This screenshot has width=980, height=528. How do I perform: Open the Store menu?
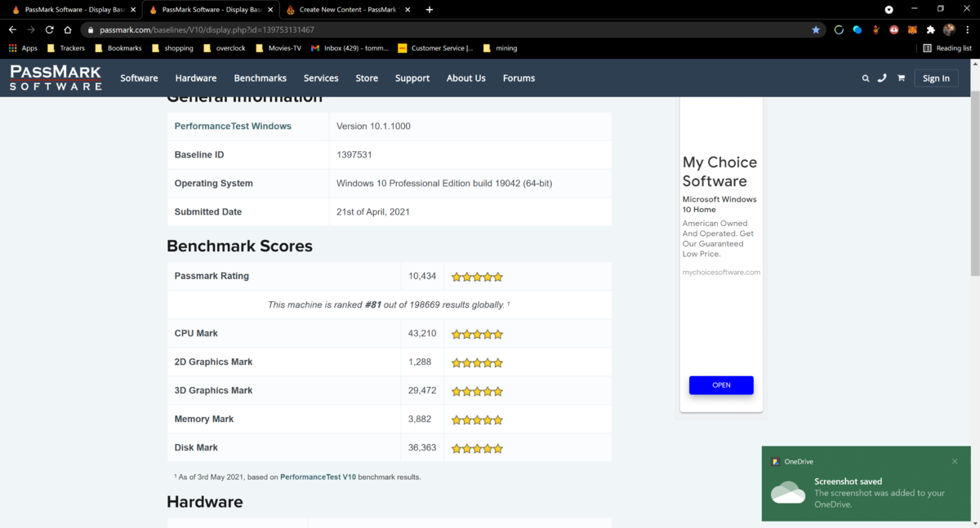[367, 78]
